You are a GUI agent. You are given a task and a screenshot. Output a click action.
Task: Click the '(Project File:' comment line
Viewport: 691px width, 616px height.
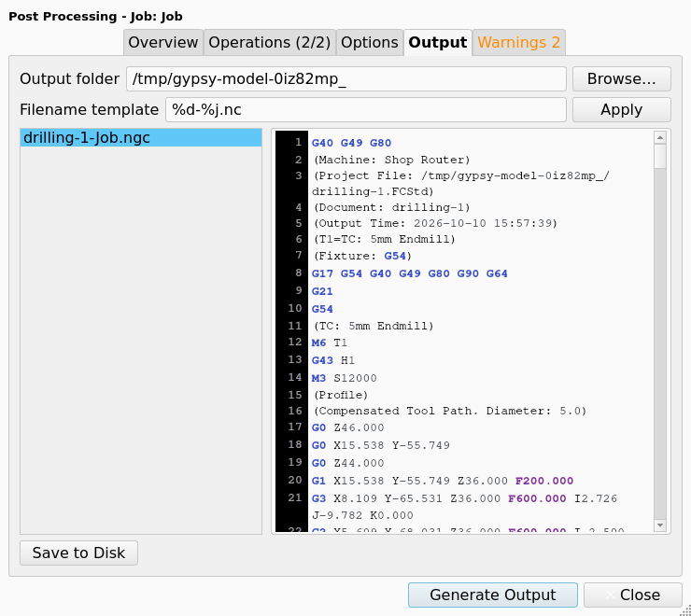pyautogui.click(x=460, y=184)
